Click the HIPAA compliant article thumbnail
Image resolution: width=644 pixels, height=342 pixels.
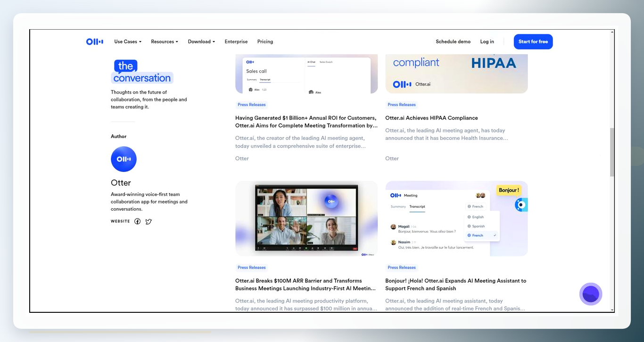[x=456, y=74]
